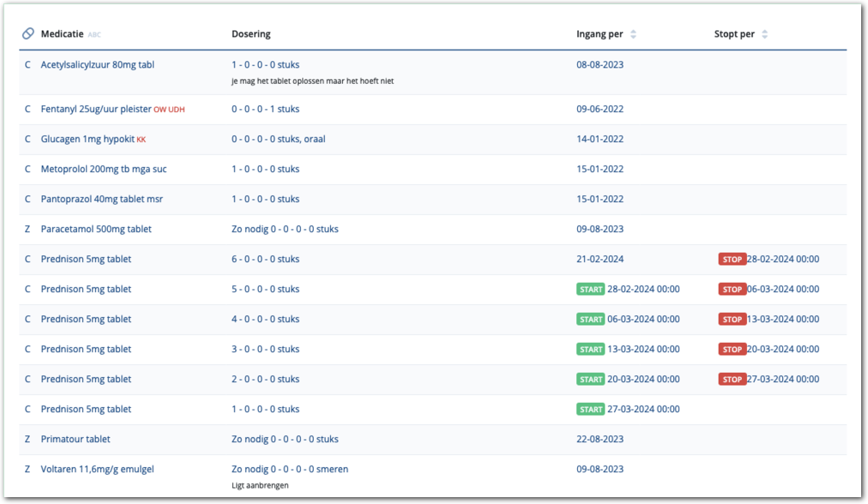Click the Medicatie column header
The height and width of the screenshot is (504, 868).
[62, 34]
